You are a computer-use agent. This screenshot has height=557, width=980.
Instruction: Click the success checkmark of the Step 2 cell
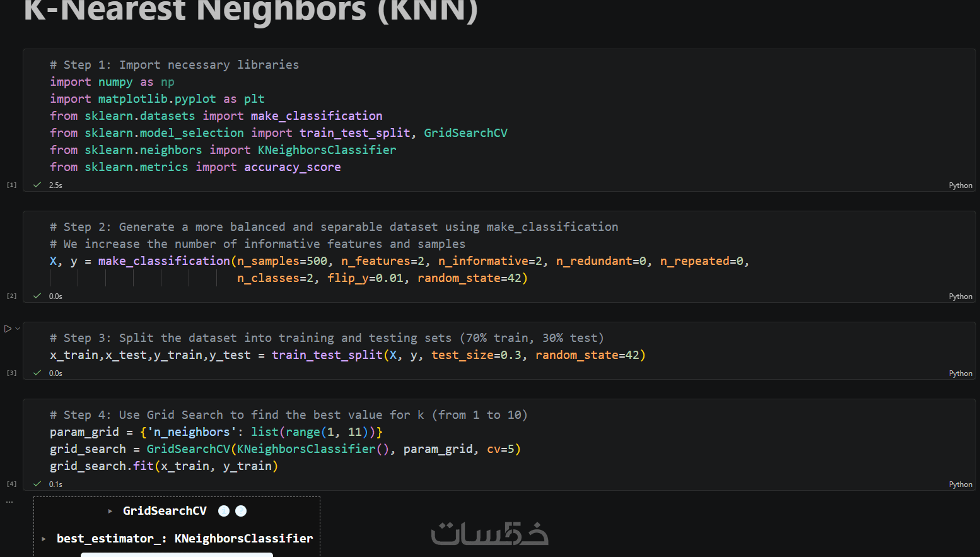click(x=37, y=296)
